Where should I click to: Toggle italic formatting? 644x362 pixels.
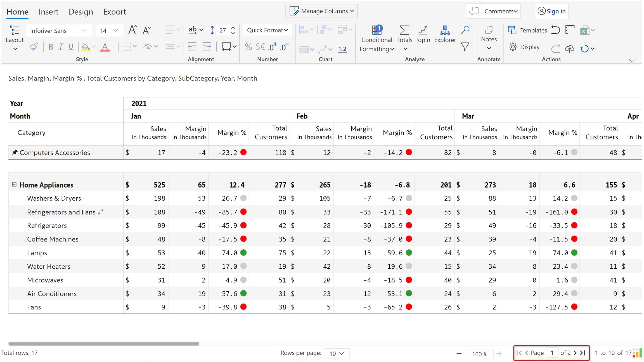pyautogui.click(x=61, y=47)
